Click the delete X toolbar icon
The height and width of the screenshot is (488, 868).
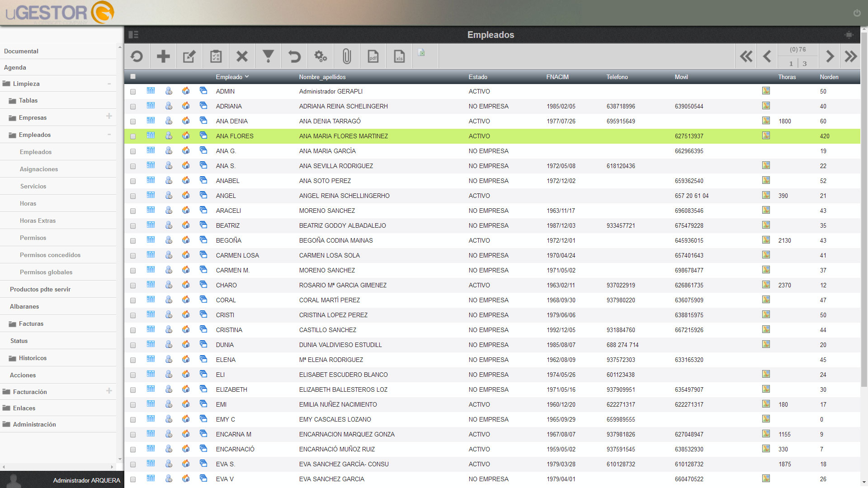tap(242, 56)
